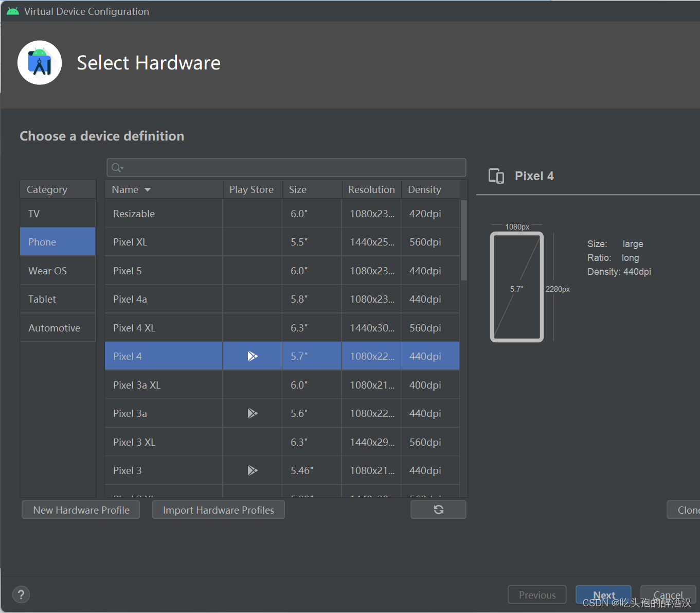This screenshot has height=613, width=700.
Task: Click the Android Studio logo icon
Action: (40, 63)
